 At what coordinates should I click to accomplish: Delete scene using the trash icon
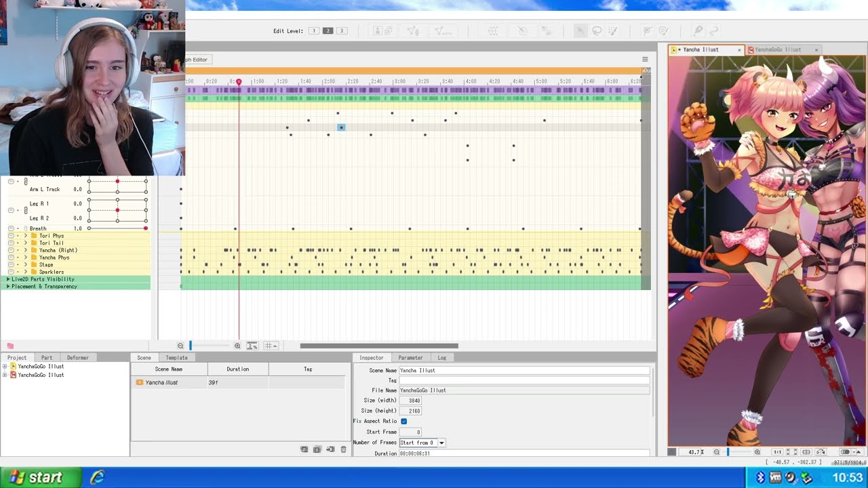click(343, 449)
